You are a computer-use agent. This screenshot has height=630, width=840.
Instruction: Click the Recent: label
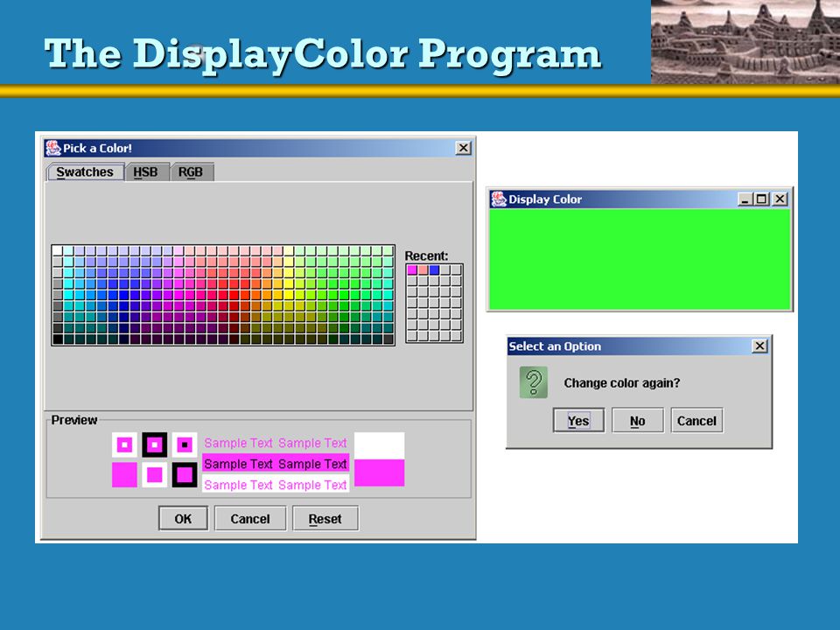426,256
